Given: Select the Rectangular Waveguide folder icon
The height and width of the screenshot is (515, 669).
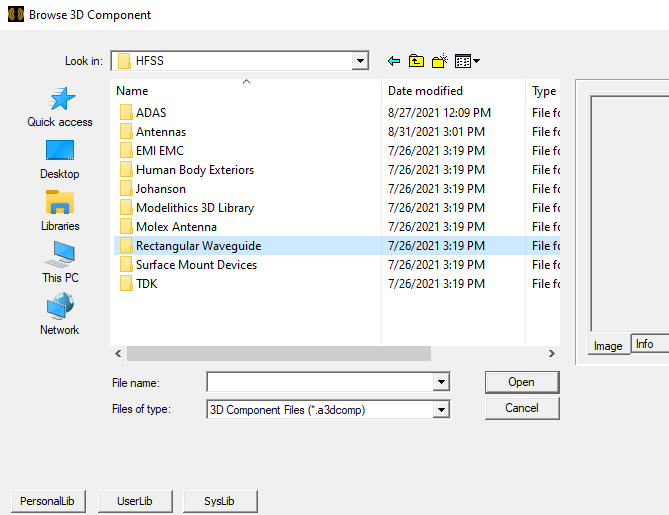Looking at the screenshot, I should point(126,245).
